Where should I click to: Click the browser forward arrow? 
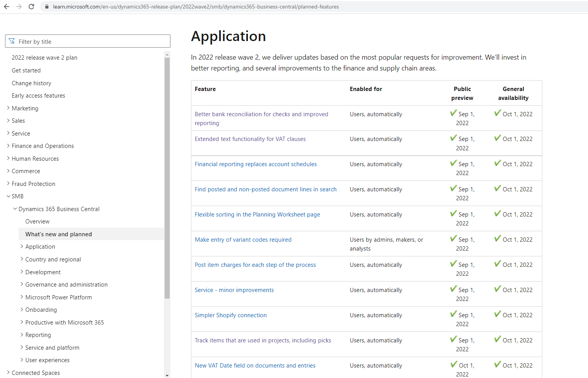coord(19,7)
